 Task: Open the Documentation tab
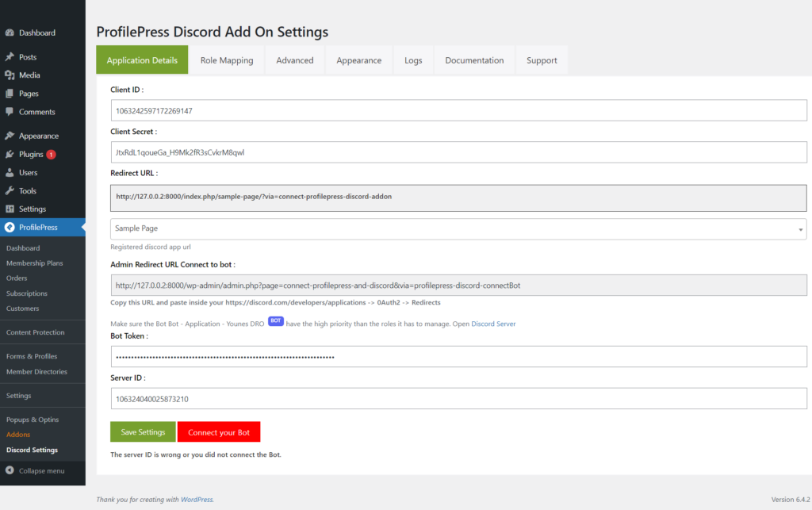point(474,60)
